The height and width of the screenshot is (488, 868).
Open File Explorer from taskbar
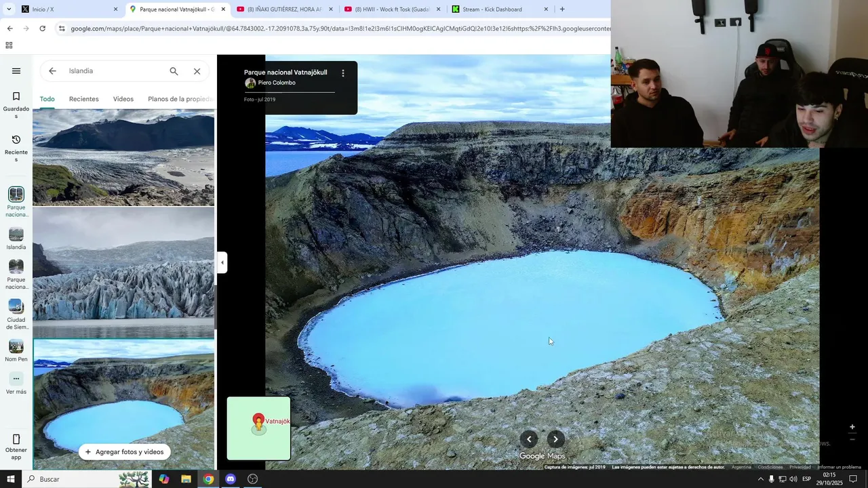tap(186, 479)
